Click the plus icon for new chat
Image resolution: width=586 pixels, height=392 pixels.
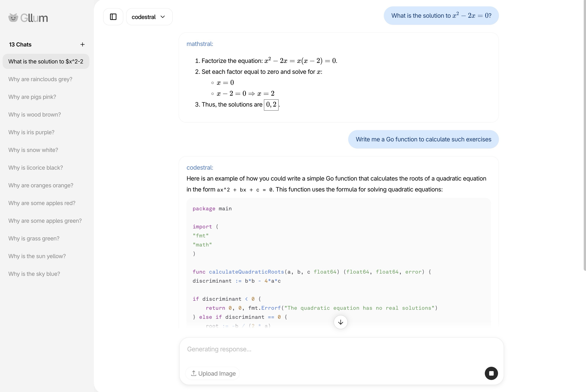[x=82, y=44]
